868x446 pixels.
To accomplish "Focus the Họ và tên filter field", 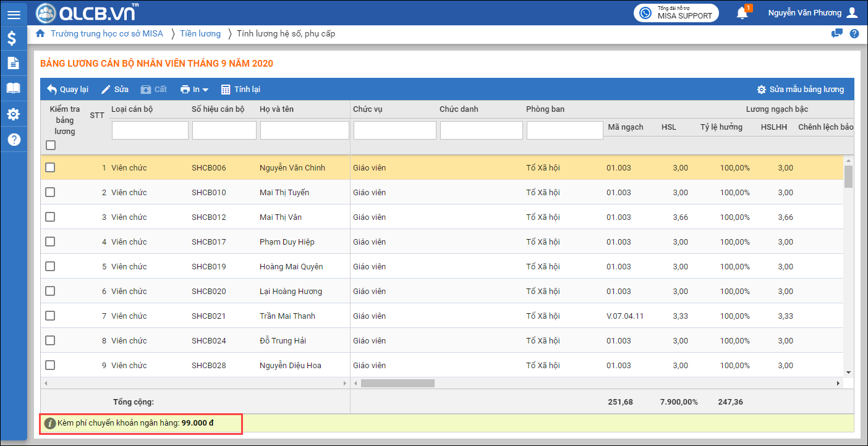I will pyautogui.click(x=304, y=130).
